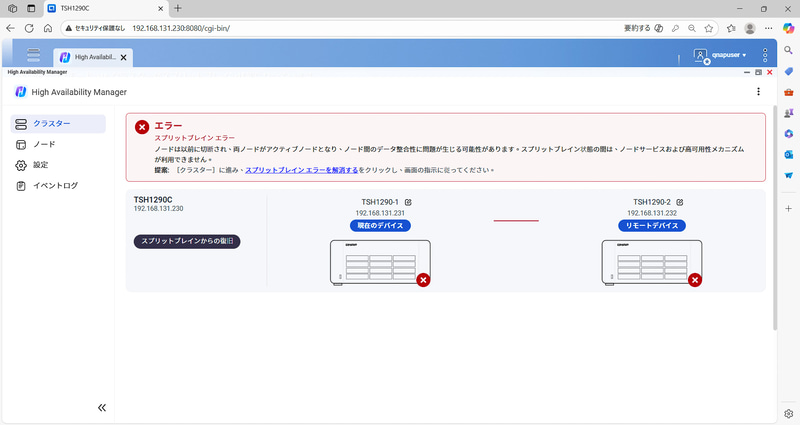Open the browser workspaces icon
This screenshot has height=425, width=800.
pos(13,8)
